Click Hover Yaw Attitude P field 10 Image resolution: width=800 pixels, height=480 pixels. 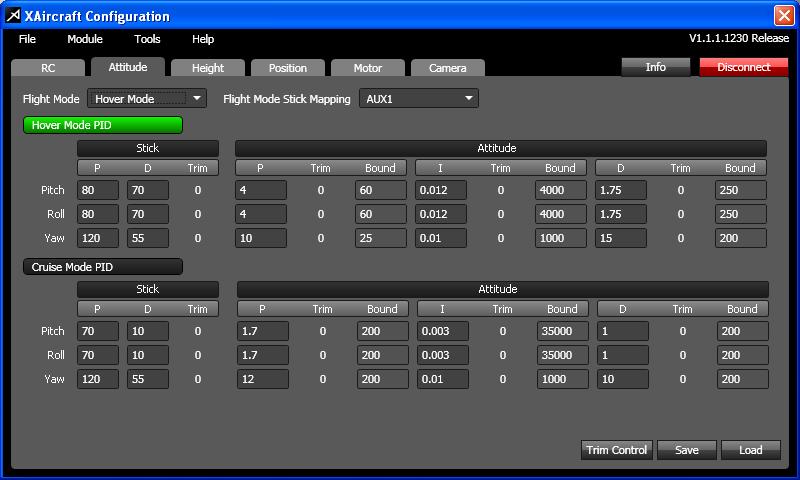point(261,238)
